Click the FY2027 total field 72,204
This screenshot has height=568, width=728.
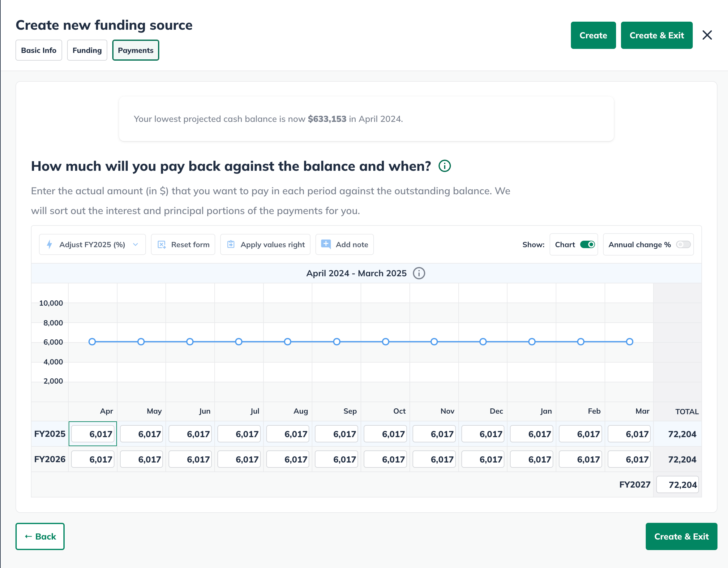pyautogui.click(x=677, y=484)
